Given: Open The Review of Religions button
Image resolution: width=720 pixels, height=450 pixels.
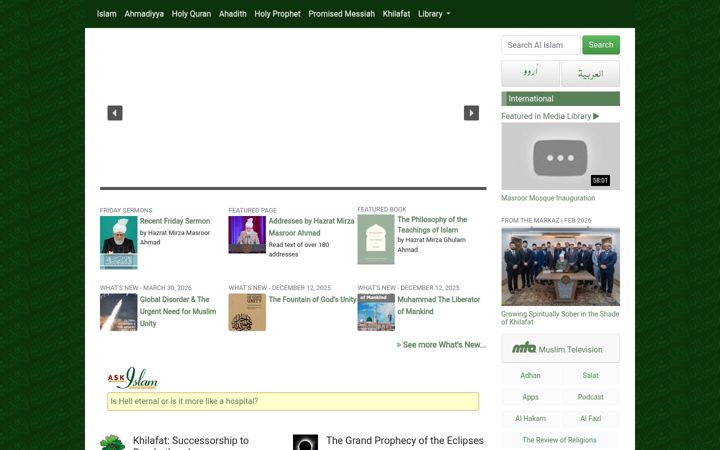Looking at the screenshot, I should 559,440.
